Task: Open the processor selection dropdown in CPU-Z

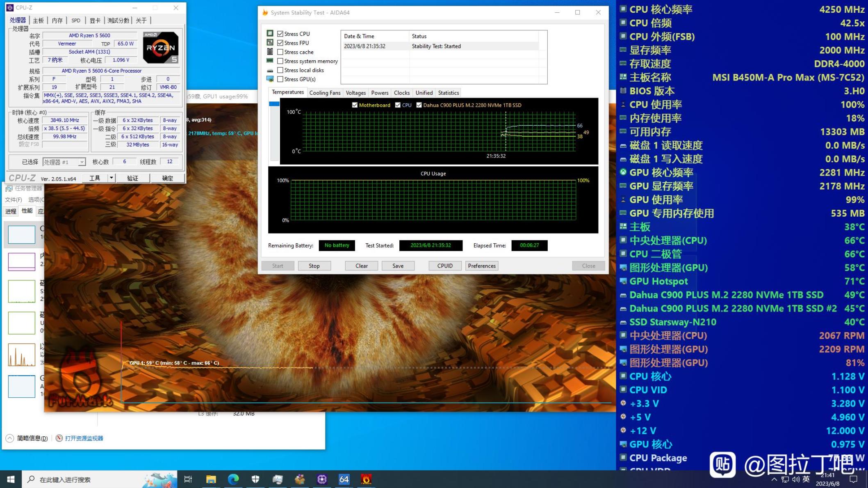Action: [x=82, y=162]
